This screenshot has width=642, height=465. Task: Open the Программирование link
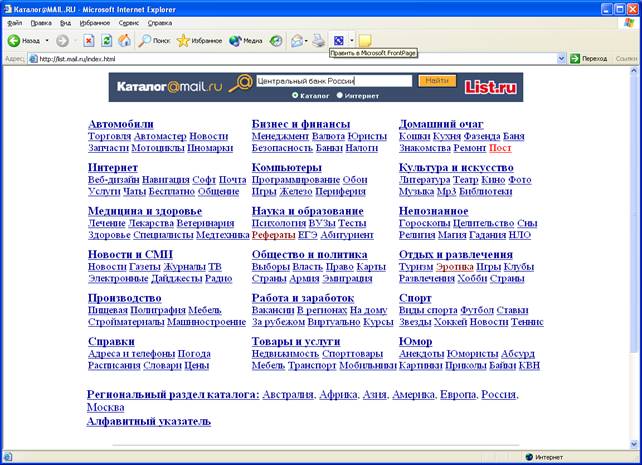(x=296, y=180)
